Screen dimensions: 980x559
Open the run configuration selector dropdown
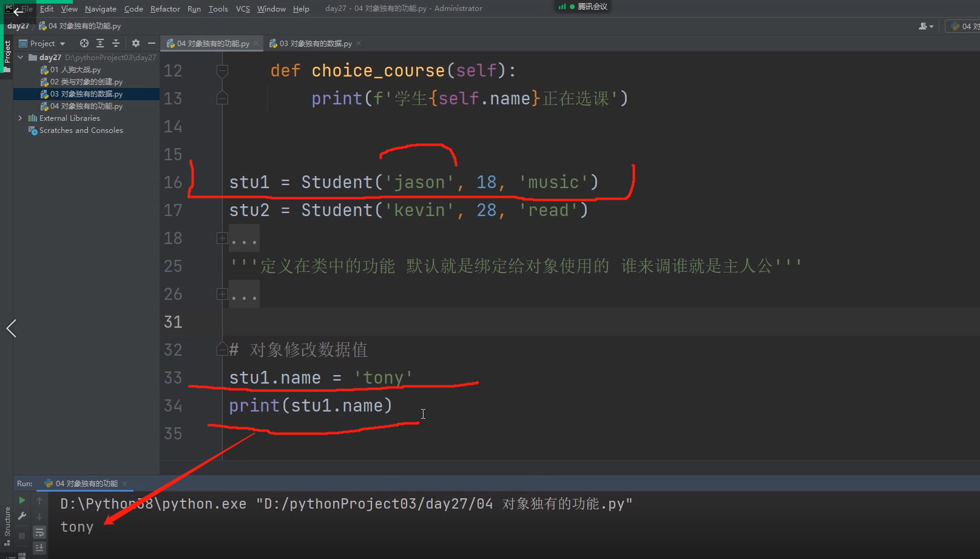964,26
